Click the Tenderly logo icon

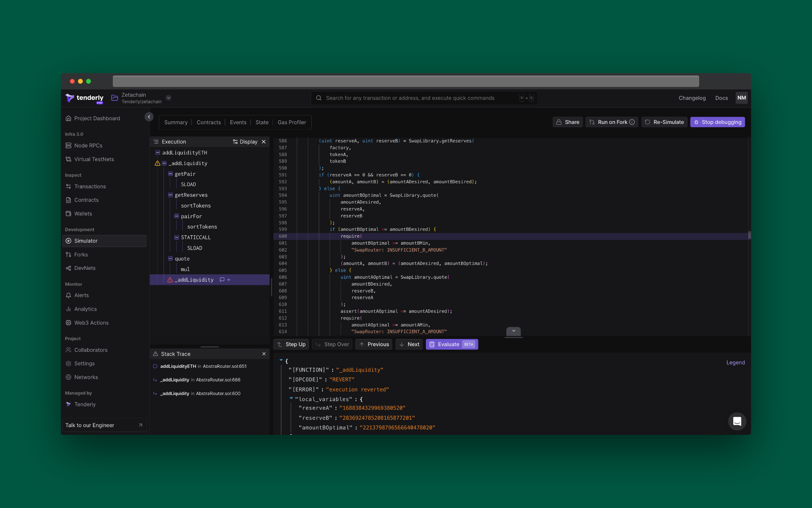coord(70,98)
